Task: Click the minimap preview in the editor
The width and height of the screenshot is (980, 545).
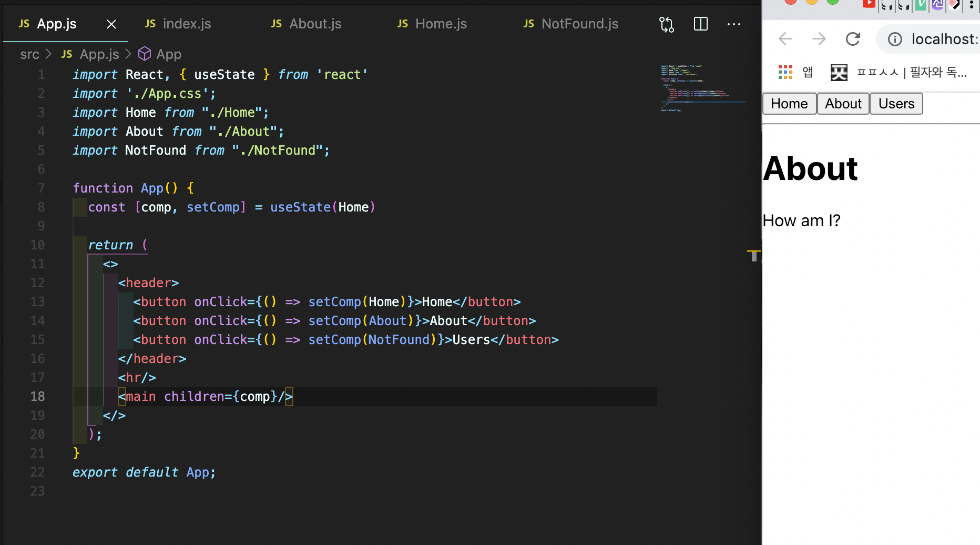Action: pos(703,89)
